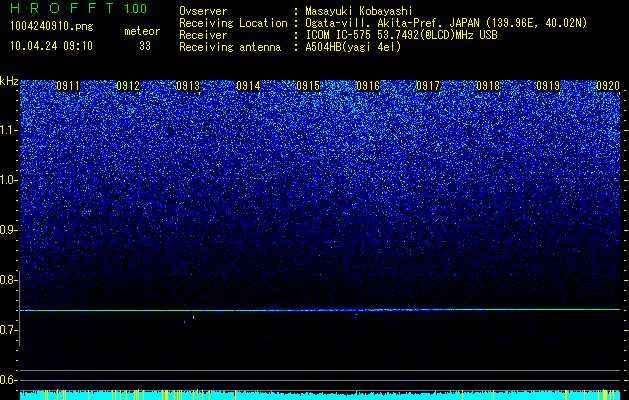This screenshot has width=629, height=400.
Task: Click the cyan signal-level bar at bottom
Action: [320, 395]
